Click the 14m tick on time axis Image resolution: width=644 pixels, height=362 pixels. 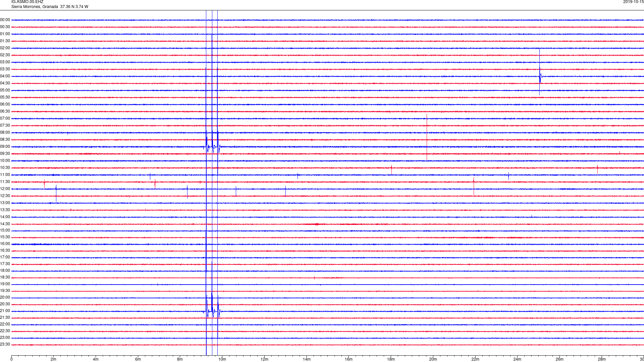coord(307,359)
